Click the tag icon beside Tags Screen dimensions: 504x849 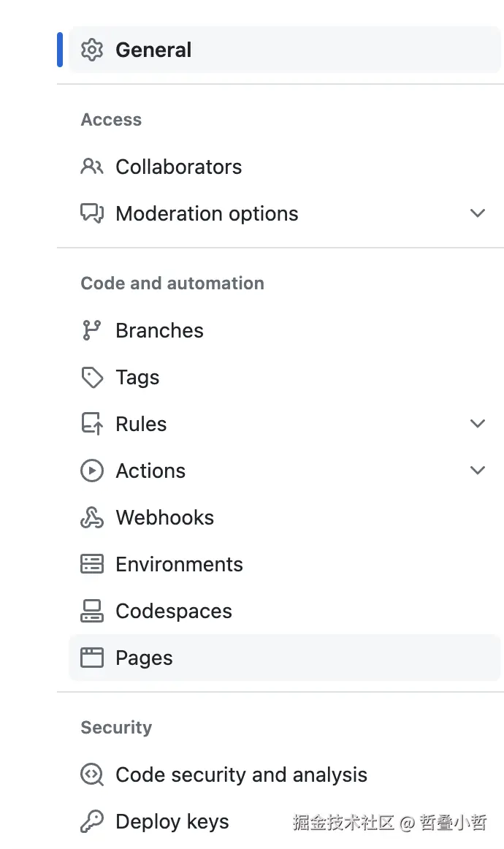pyautogui.click(x=92, y=377)
